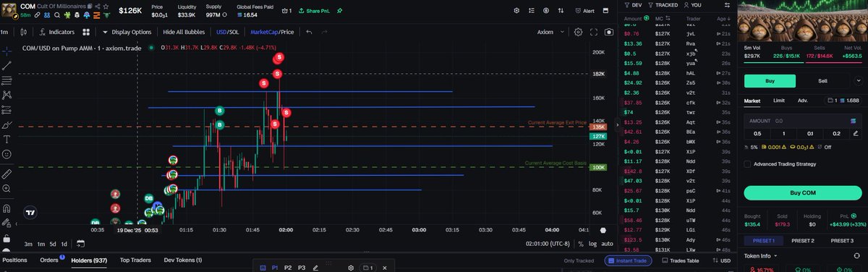Toggle the USD display at bottom right

[721, 260]
